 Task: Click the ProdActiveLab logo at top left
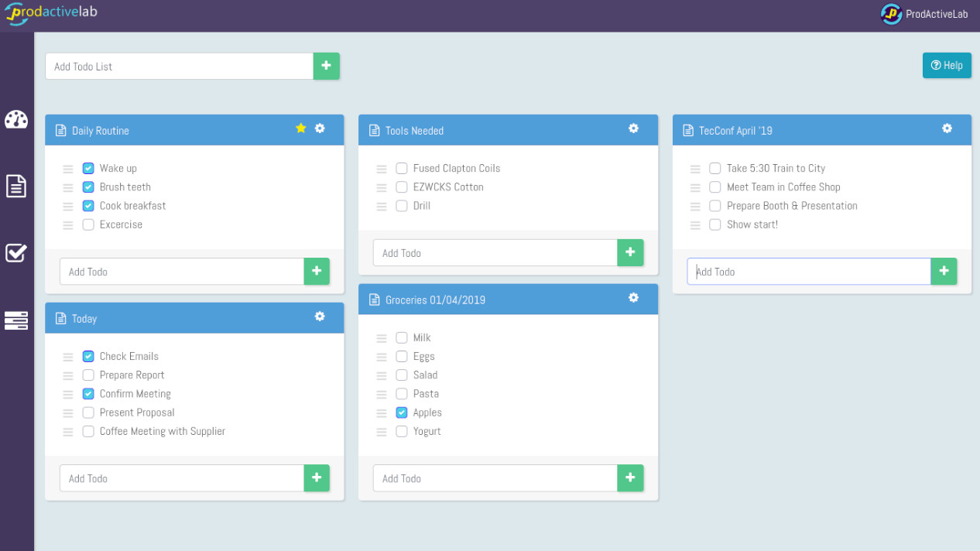(50, 13)
